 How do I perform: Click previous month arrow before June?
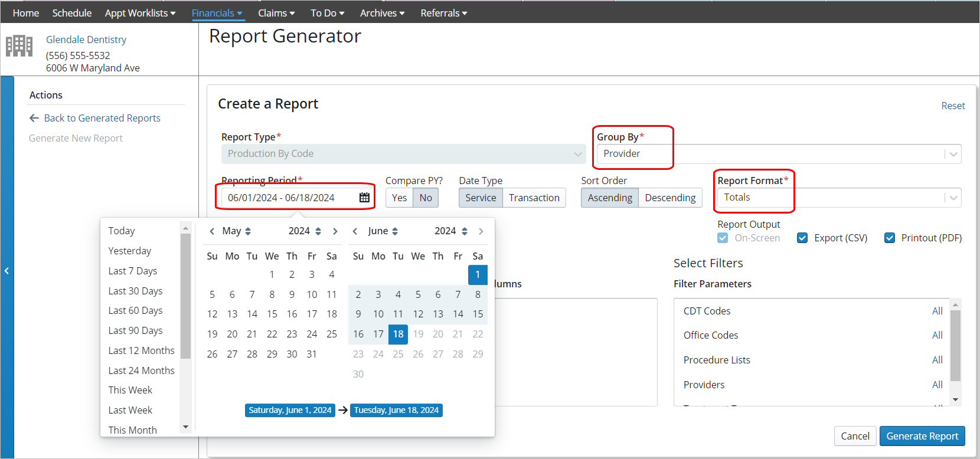(355, 231)
